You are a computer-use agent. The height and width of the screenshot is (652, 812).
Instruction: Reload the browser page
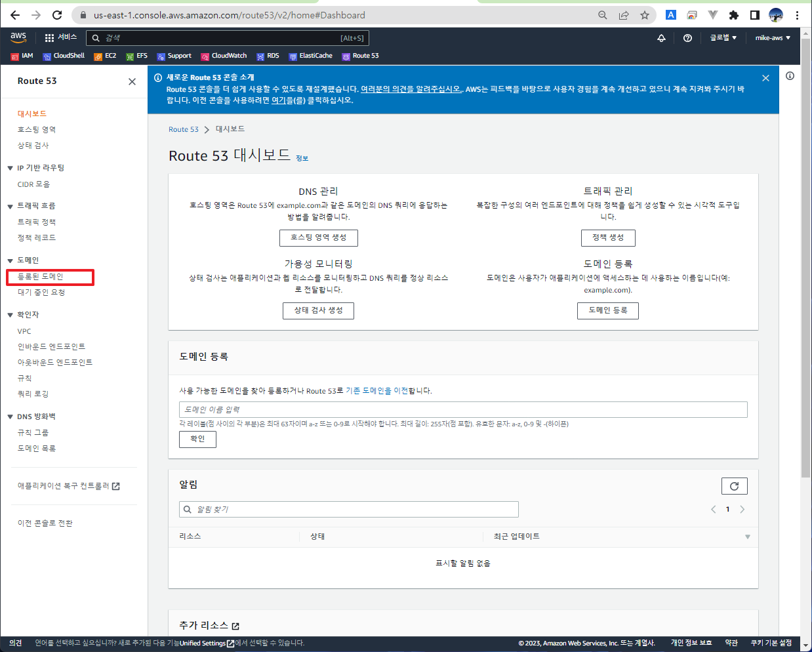coord(57,15)
